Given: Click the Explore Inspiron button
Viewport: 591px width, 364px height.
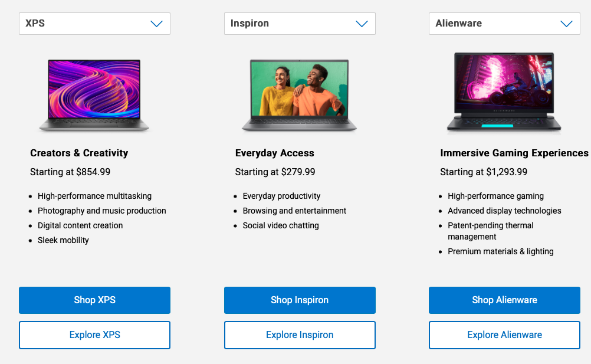Looking at the screenshot, I should pos(300,335).
